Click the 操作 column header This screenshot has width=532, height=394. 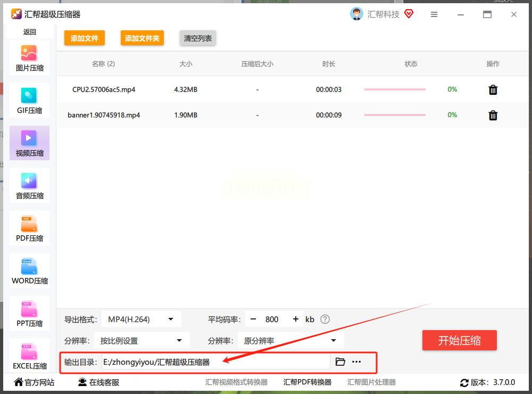click(493, 64)
